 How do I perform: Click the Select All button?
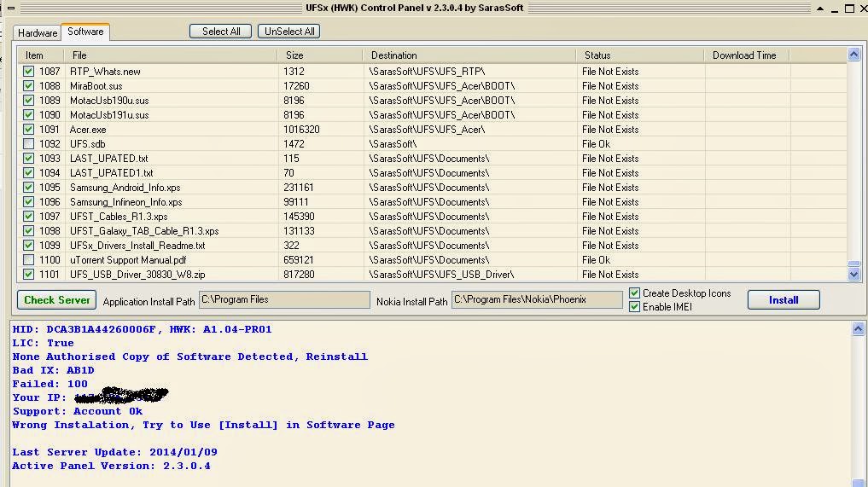[x=220, y=32]
